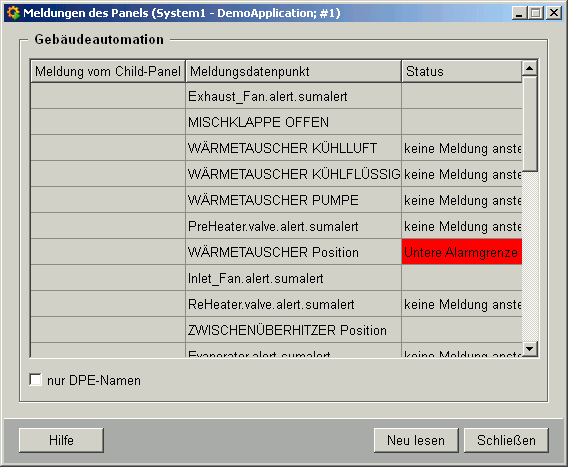Select the Exhaust_Fan.alert.sumalert row
The width and height of the screenshot is (568, 467).
click(276, 96)
